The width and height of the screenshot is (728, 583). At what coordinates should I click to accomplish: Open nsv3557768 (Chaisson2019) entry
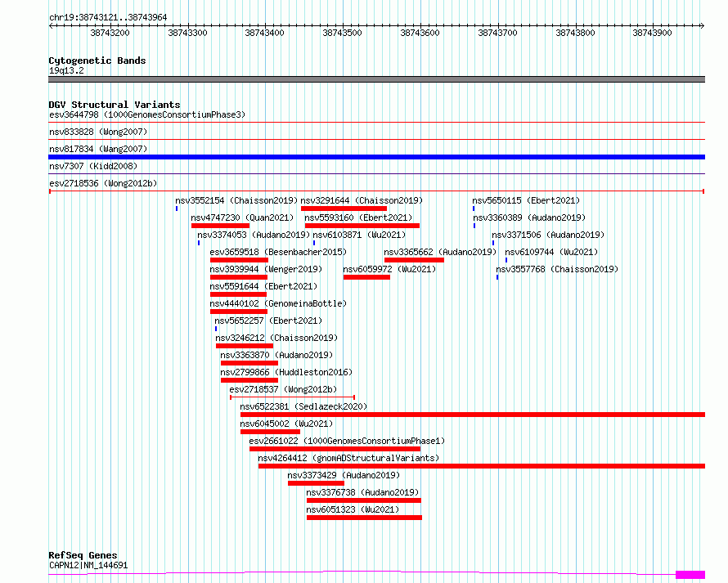click(x=557, y=269)
